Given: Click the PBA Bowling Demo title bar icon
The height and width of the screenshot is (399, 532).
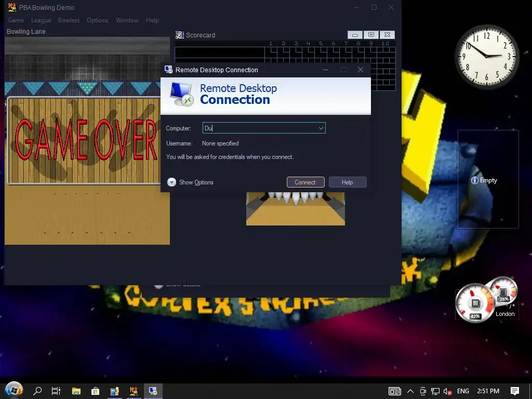Looking at the screenshot, I should 12,7.
